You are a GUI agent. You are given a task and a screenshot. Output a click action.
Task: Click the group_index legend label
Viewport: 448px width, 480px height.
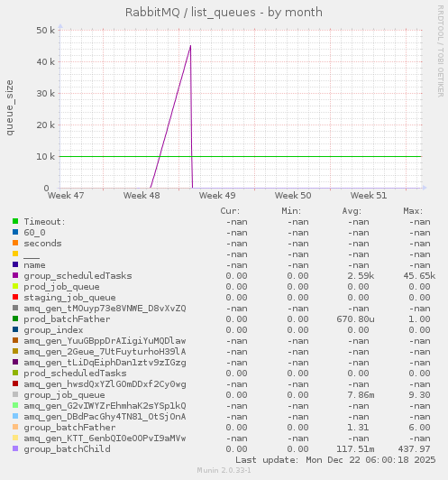[x=53, y=330]
